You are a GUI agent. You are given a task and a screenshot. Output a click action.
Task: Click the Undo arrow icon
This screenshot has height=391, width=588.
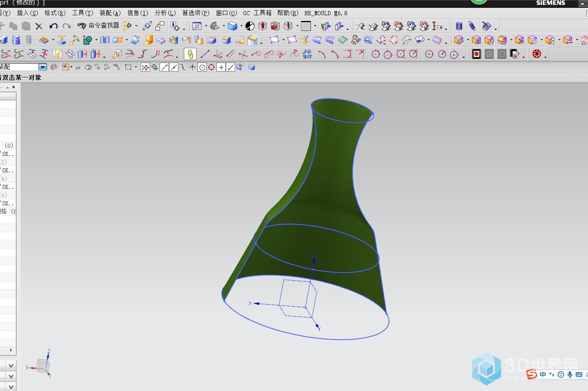[x=53, y=26]
